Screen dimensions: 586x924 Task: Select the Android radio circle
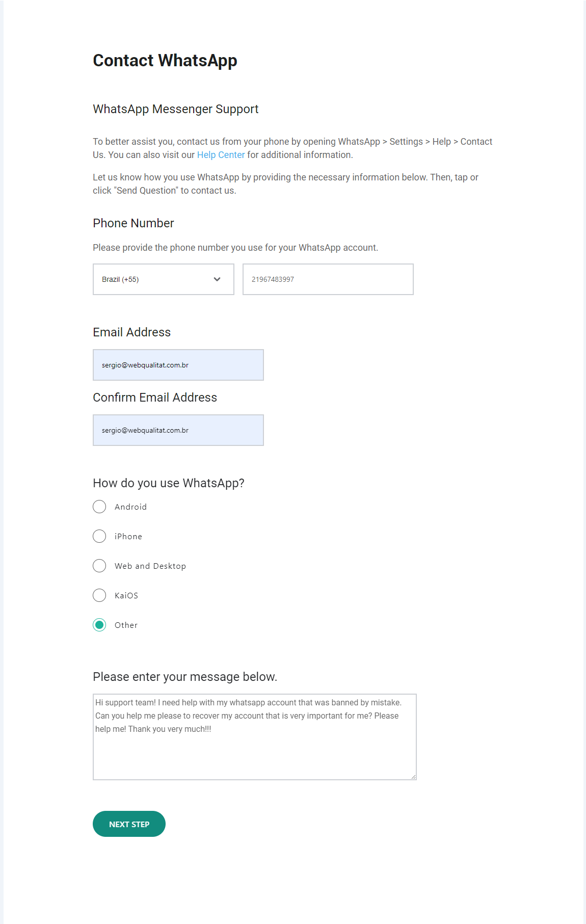(99, 507)
